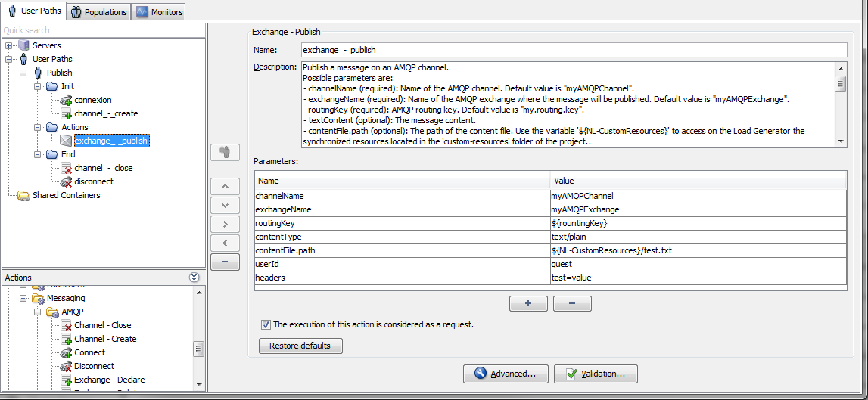Image resolution: width=868 pixels, height=400 pixels.
Task: Click the Restore defaults button
Action: point(300,346)
